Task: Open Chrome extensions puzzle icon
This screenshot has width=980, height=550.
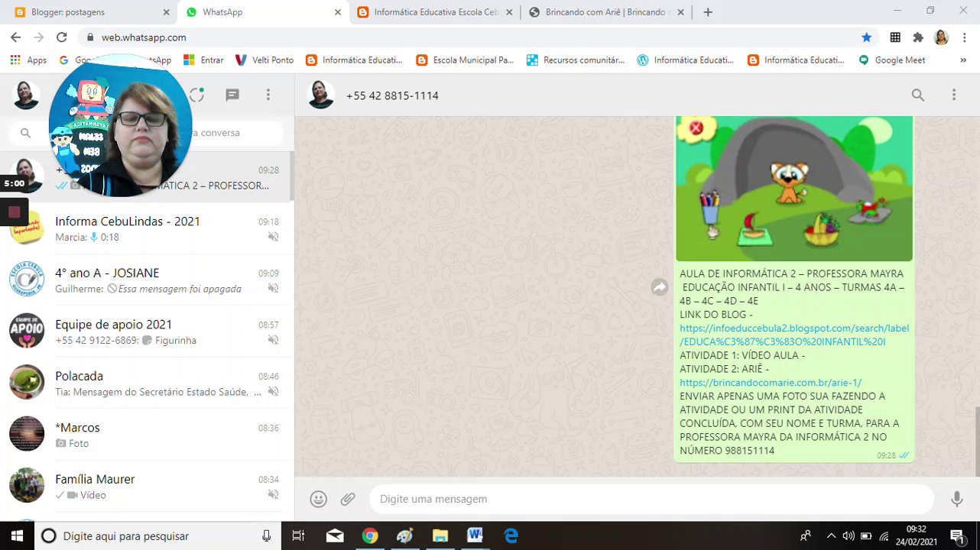Action: (x=918, y=37)
